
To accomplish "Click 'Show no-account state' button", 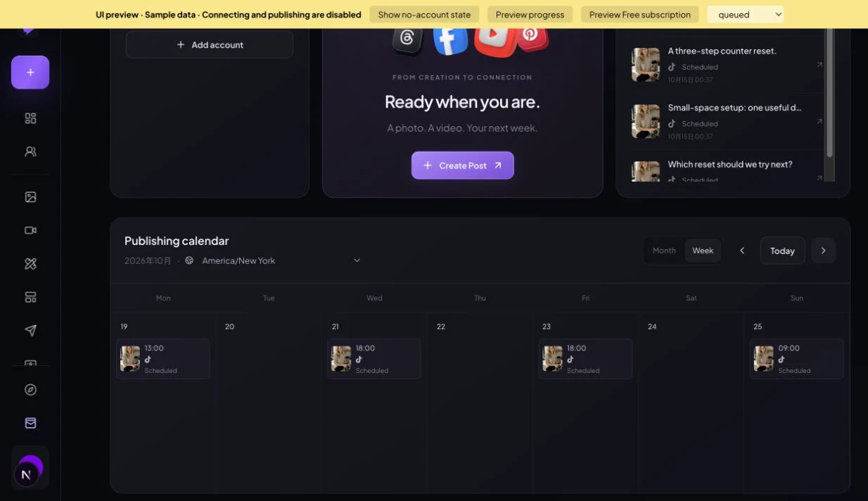I will (x=424, y=14).
